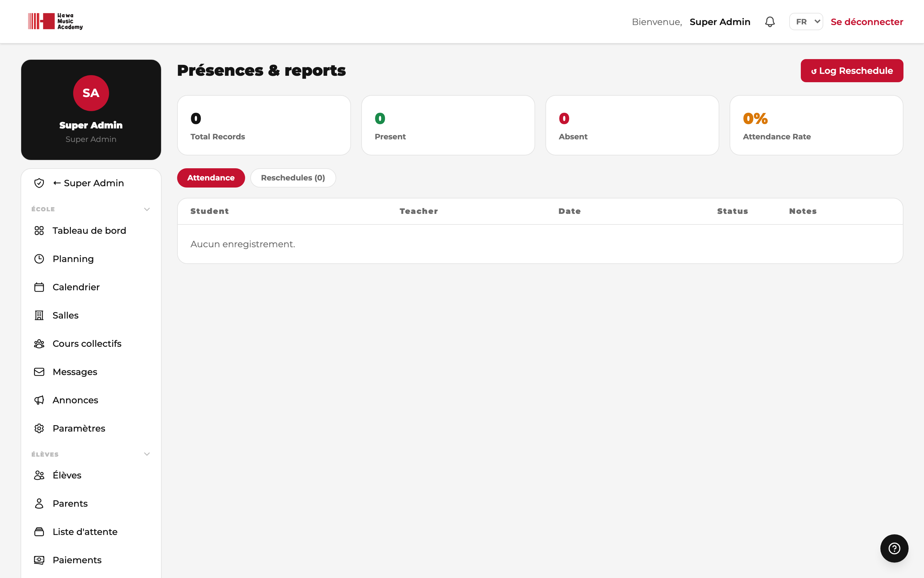Collapse the ÉLÈVES section chevron
924x578 pixels.
(147, 454)
